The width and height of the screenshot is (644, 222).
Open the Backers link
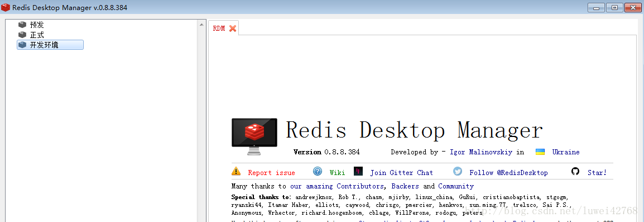pyautogui.click(x=405, y=186)
